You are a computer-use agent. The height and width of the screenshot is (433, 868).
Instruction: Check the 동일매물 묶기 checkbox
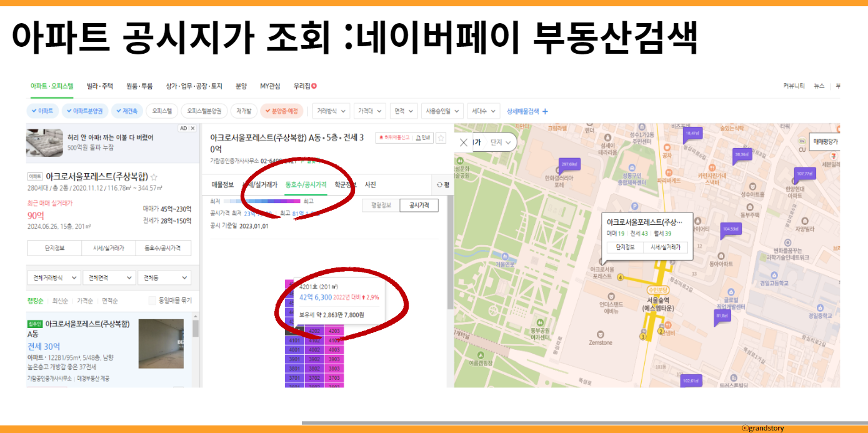pos(152,301)
